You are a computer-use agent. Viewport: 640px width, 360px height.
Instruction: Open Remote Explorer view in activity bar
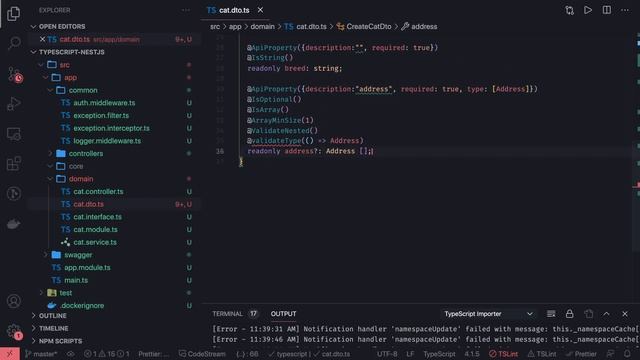14,134
